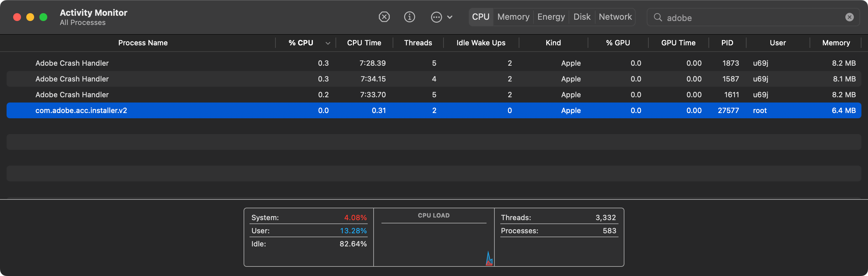
Task: Click the % GPU column header
Action: (618, 43)
